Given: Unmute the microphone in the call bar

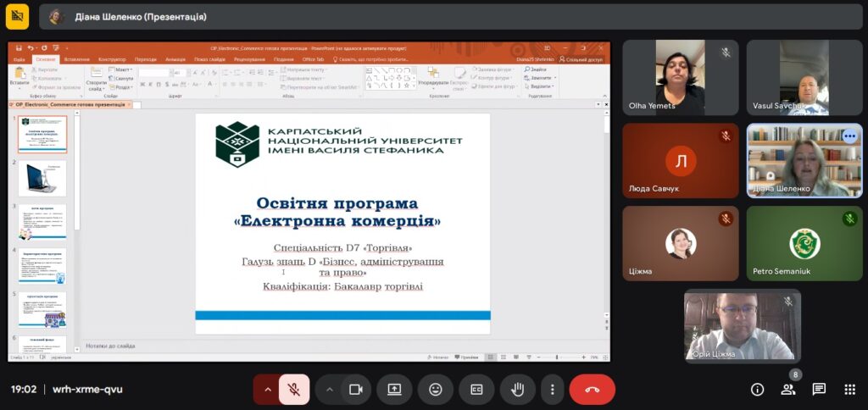Looking at the screenshot, I should click(294, 390).
